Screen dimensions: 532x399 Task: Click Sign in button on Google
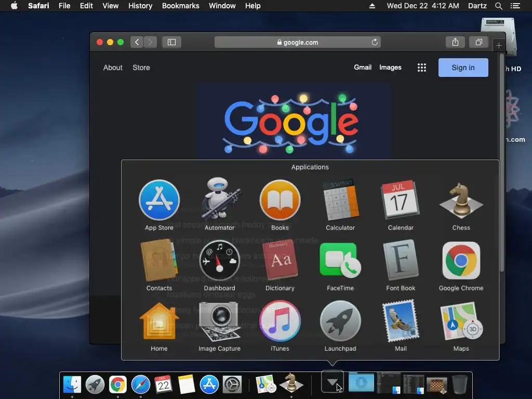[463, 68]
